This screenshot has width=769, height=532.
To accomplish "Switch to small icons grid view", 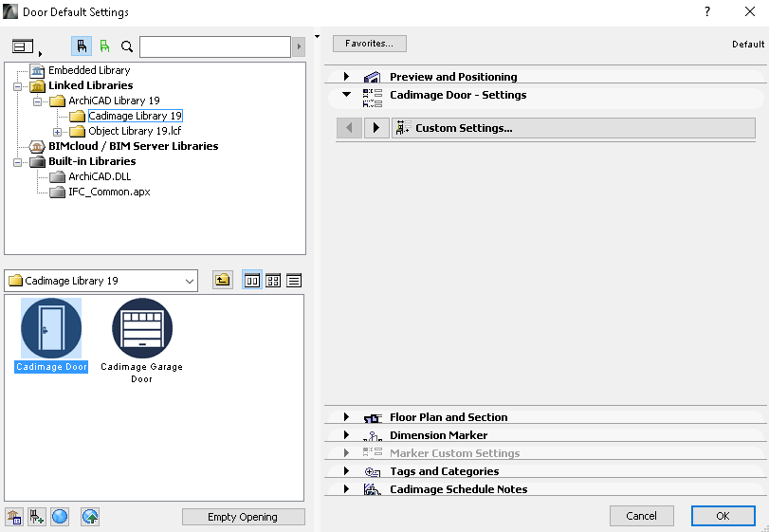I will pyautogui.click(x=273, y=281).
